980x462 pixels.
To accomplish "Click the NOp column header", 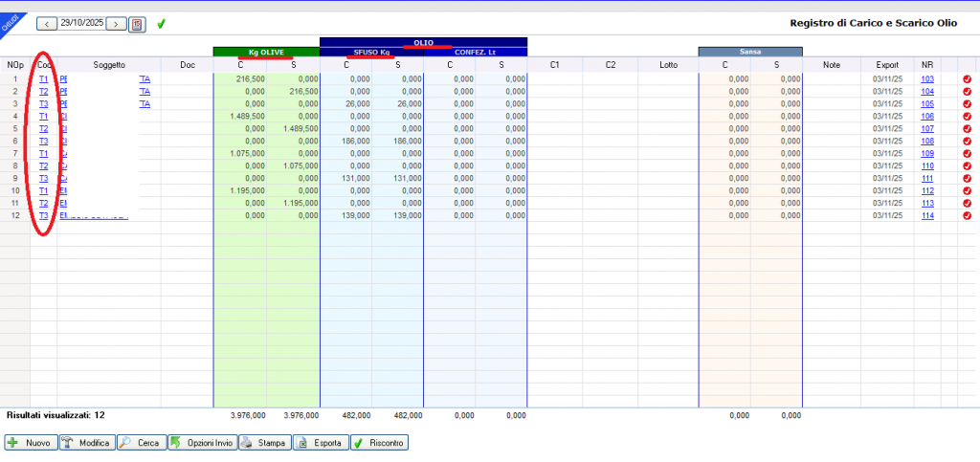I will pyautogui.click(x=15, y=65).
